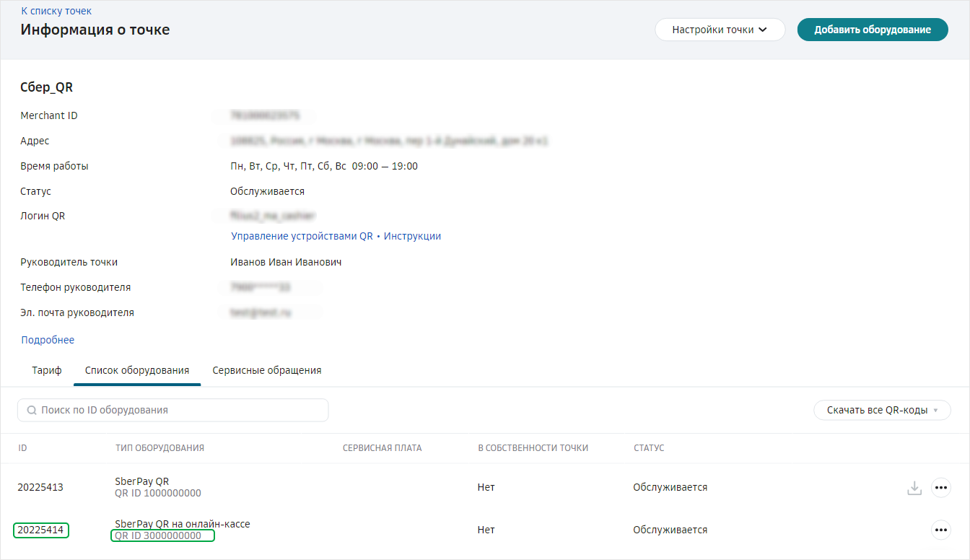Image resolution: width=970 pixels, height=560 pixels.
Task: Click the download icon for device 20225413
Action: tap(914, 488)
